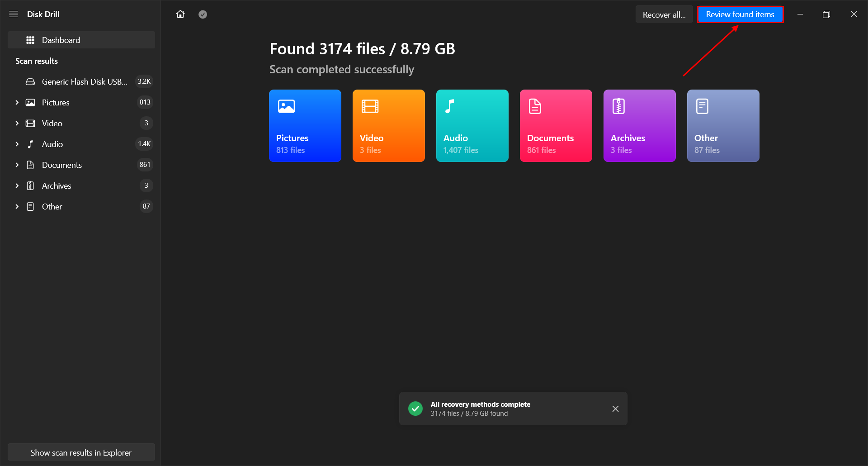Screen dimensions: 868x466
Task: Go to the home screen icon
Action: [x=180, y=14]
